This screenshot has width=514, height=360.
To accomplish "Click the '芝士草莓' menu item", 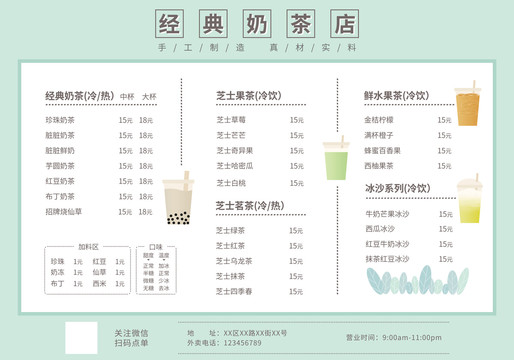I will click(x=231, y=120).
